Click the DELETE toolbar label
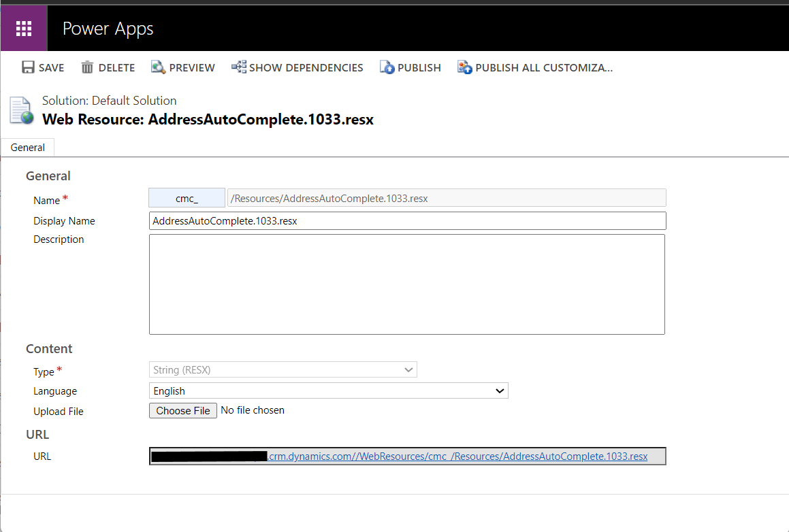 tap(116, 68)
